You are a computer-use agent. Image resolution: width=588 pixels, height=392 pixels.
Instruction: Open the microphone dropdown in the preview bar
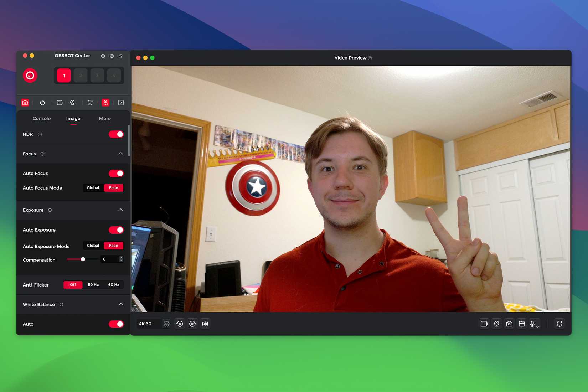click(x=538, y=326)
